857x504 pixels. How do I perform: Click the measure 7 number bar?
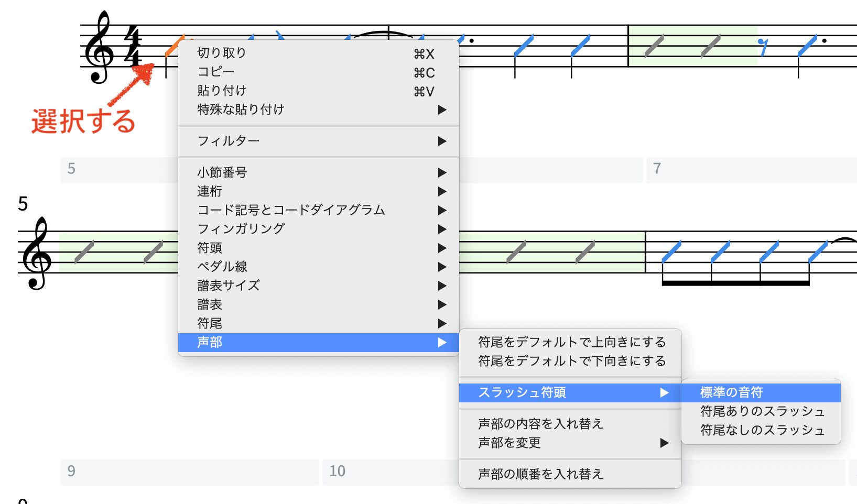tap(751, 169)
